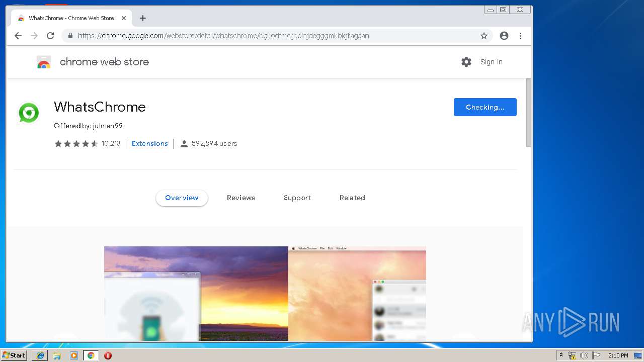Click the '592,894 users' text
Viewport: 644px width, 362px height.
214,143
